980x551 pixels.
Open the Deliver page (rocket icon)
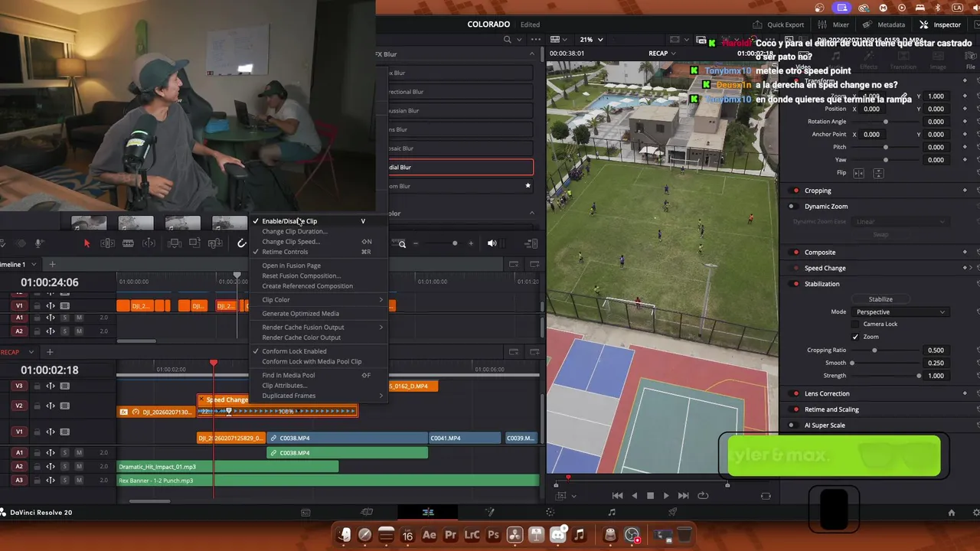672,512
